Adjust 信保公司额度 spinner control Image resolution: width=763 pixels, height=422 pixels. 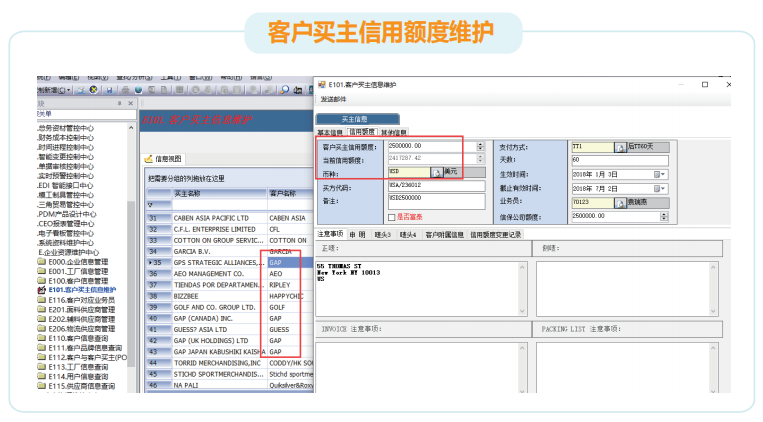click(x=664, y=214)
